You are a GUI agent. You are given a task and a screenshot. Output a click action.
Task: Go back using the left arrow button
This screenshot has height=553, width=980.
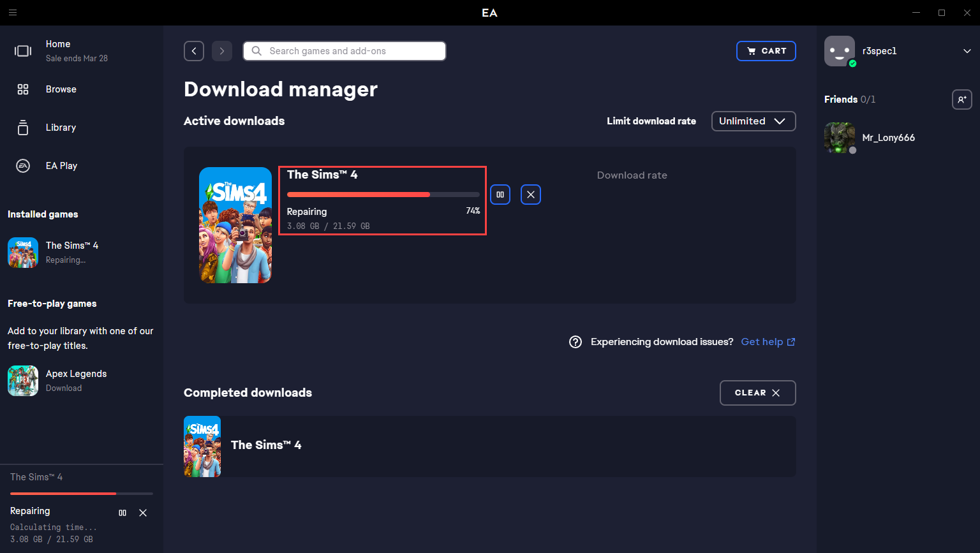pos(194,51)
